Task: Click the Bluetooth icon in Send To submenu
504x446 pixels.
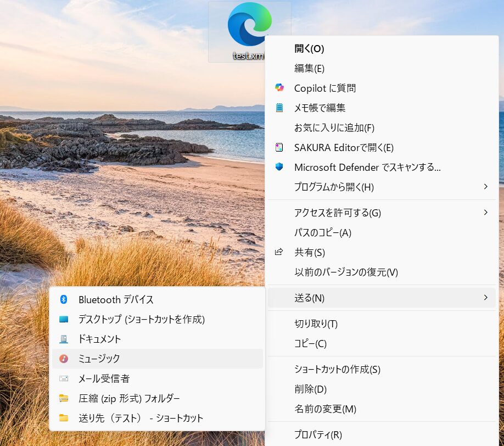Action: (64, 299)
